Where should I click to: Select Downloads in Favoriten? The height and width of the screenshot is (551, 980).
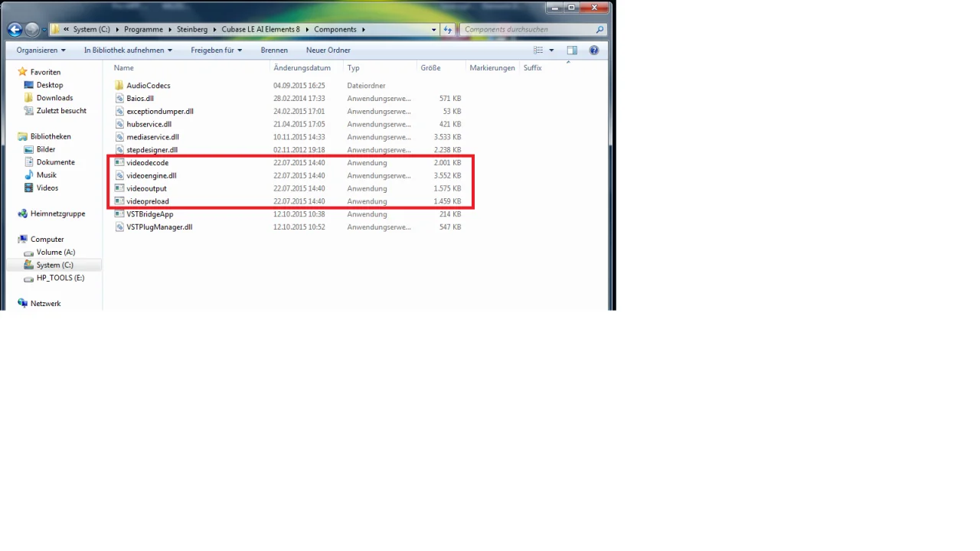pos(54,98)
